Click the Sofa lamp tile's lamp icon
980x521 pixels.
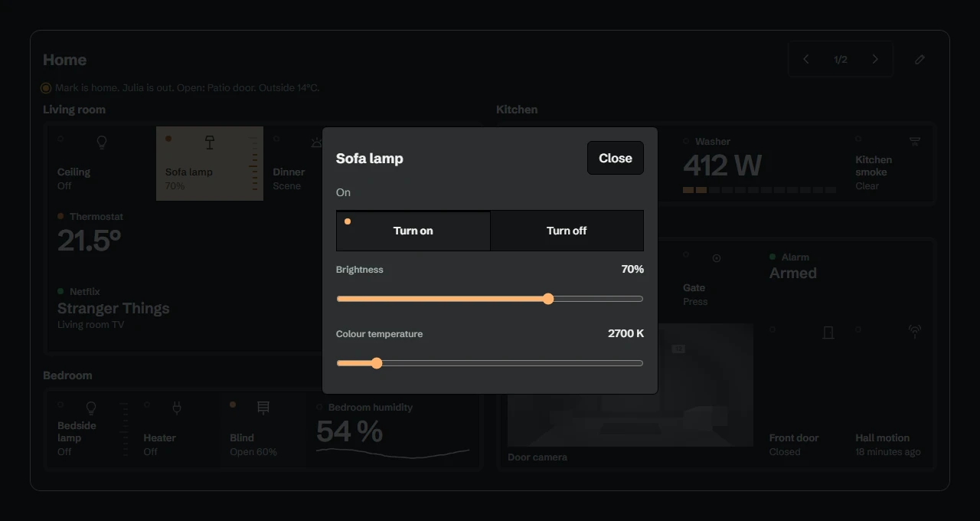click(210, 142)
